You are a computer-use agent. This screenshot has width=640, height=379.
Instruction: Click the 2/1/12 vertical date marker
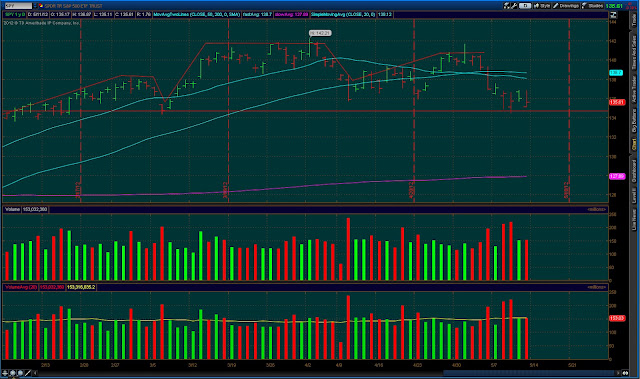(78, 190)
